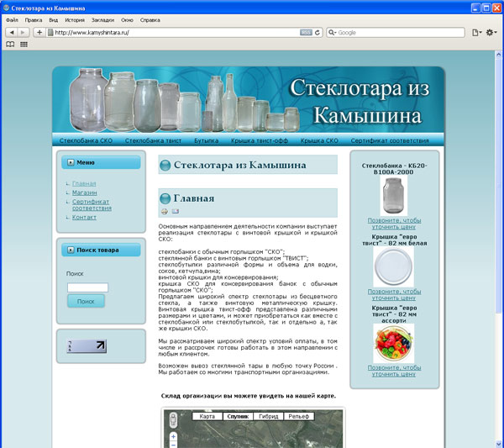Click the Главная sidebar link

tap(84, 183)
